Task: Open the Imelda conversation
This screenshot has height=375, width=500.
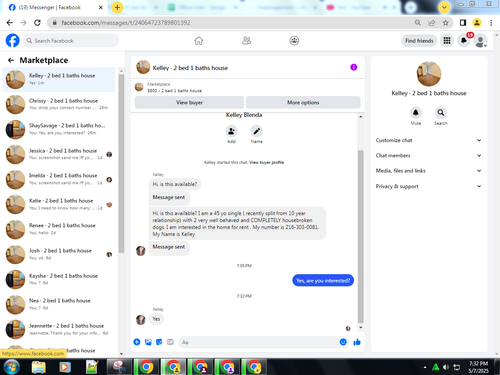Action: pos(59,179)
